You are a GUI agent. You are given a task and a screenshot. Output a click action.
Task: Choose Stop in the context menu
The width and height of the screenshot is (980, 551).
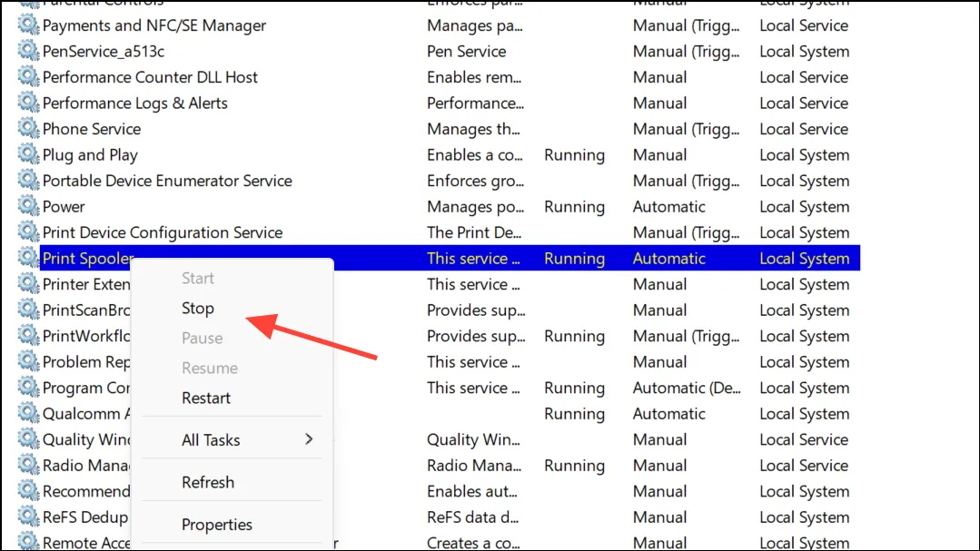(x=197, y=308)
